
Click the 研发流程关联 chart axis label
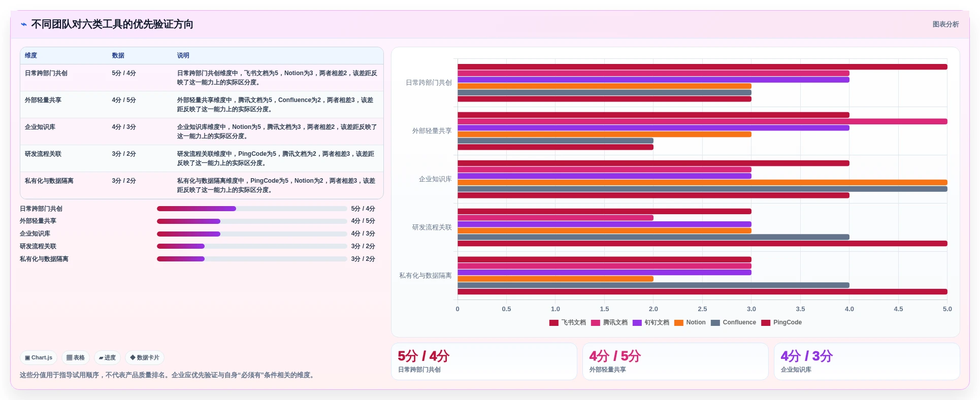tap(432, 227)
